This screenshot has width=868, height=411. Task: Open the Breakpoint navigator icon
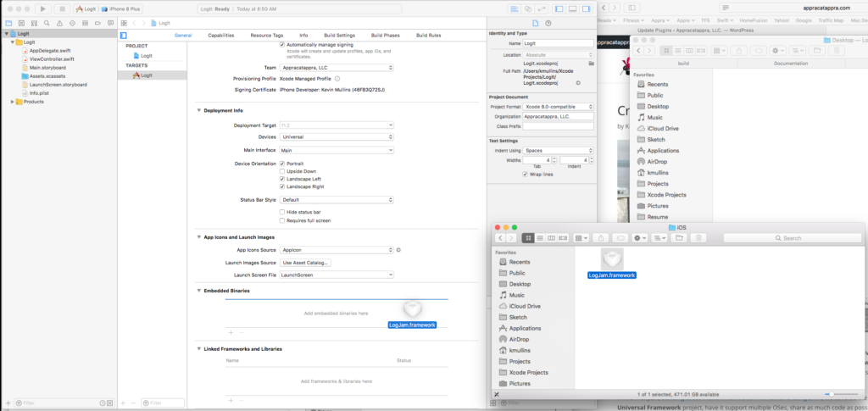click(x=97, y=23)
